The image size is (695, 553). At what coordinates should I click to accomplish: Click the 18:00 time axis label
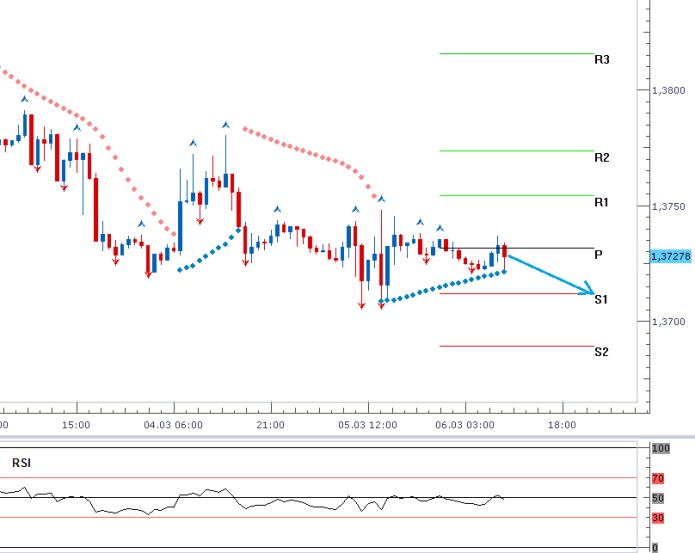[562, 425]
